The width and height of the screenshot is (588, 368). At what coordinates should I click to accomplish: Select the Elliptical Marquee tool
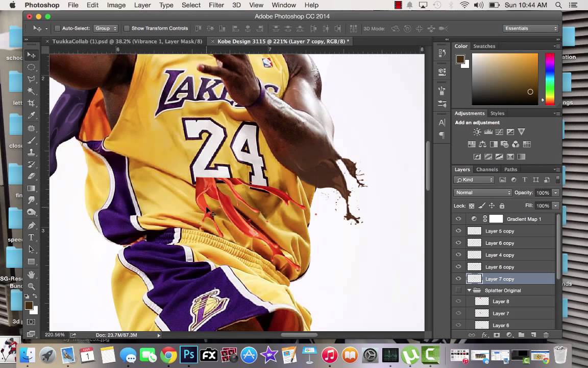tap(32, 67)
